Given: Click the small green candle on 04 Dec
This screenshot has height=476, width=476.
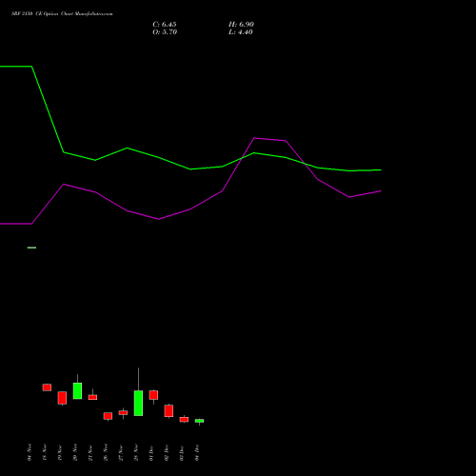Looking at the screenshot, I should click(x=199, y=421).
